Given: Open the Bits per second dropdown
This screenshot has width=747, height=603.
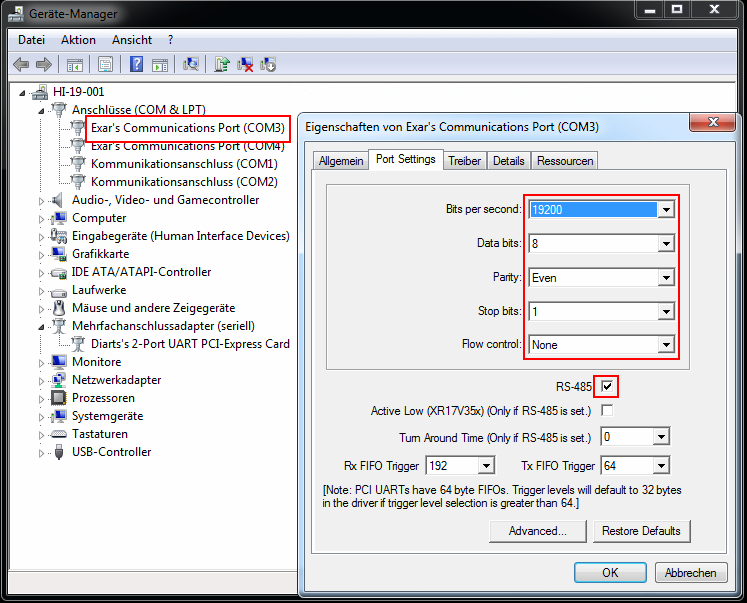Looking at the screenshot, I should 666,210.
